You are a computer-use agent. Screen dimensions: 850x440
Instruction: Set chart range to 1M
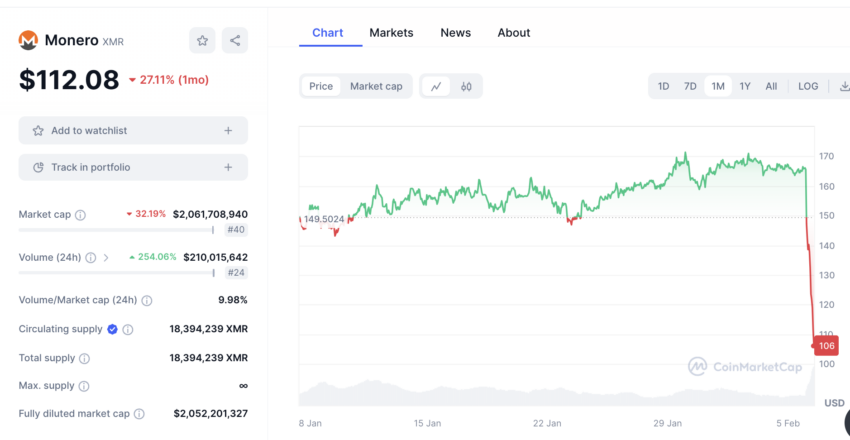coord(718,86)
